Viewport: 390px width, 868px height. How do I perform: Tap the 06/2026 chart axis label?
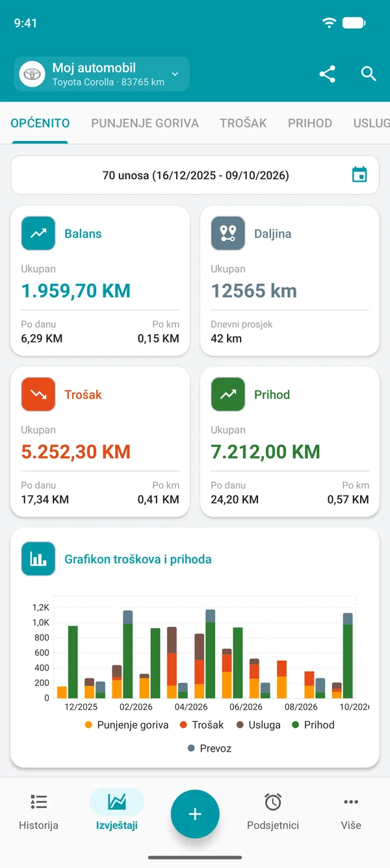click(246, 707)
